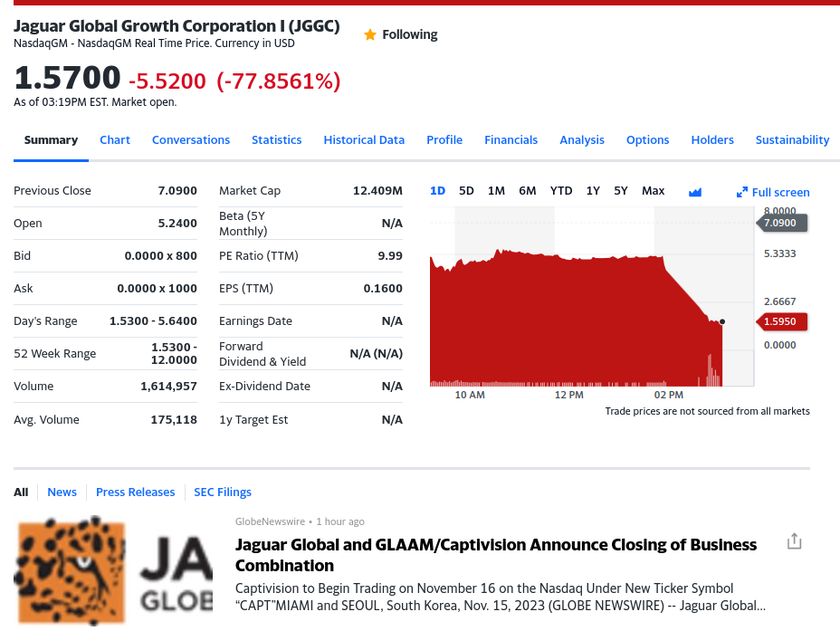This screenshot has width=840, height=631.
Task: Go to the Statistics tab
Action: [x=276, y=139]
